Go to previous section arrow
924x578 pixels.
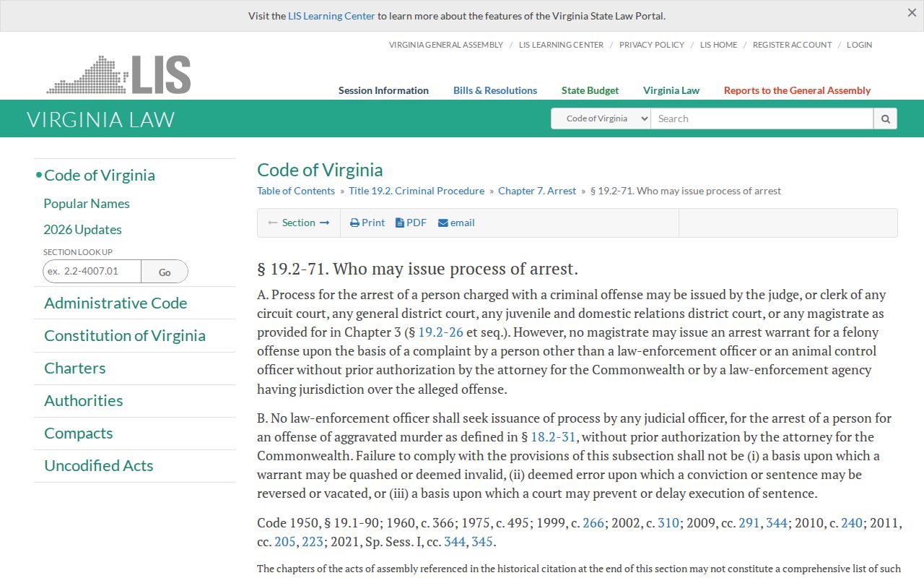(x=273, y=223)
